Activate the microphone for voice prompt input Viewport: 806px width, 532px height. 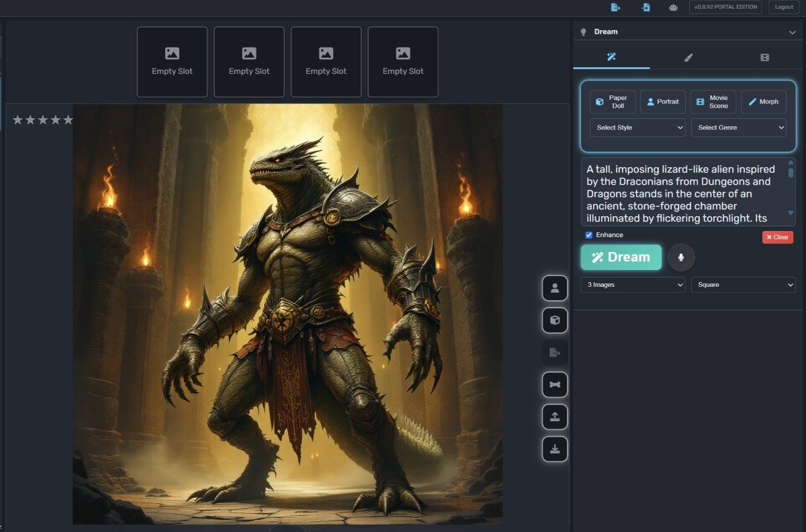681,257
